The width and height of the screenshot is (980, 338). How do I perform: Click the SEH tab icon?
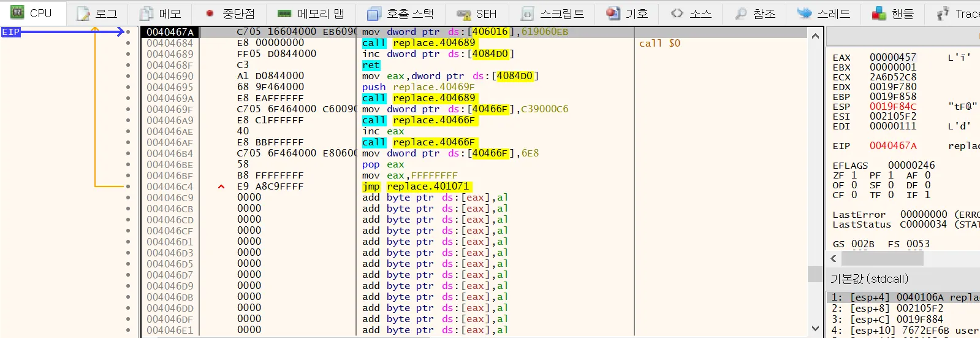(x=464, y=13)
